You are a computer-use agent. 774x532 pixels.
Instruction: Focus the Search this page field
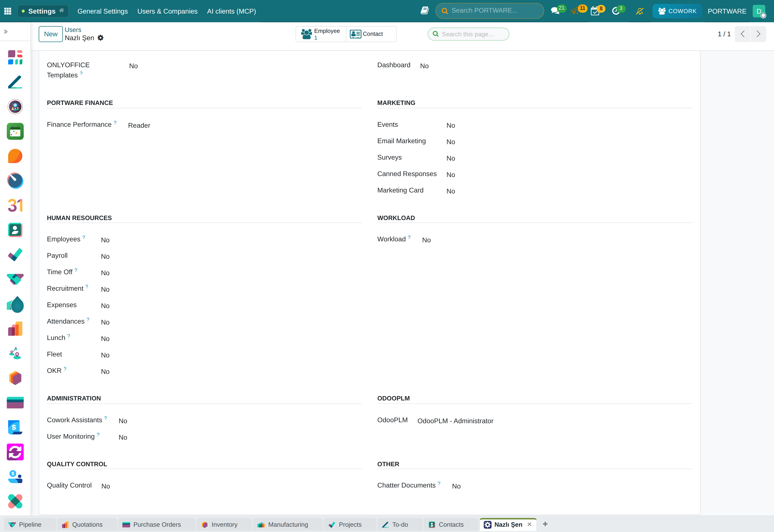pos(468,34)
